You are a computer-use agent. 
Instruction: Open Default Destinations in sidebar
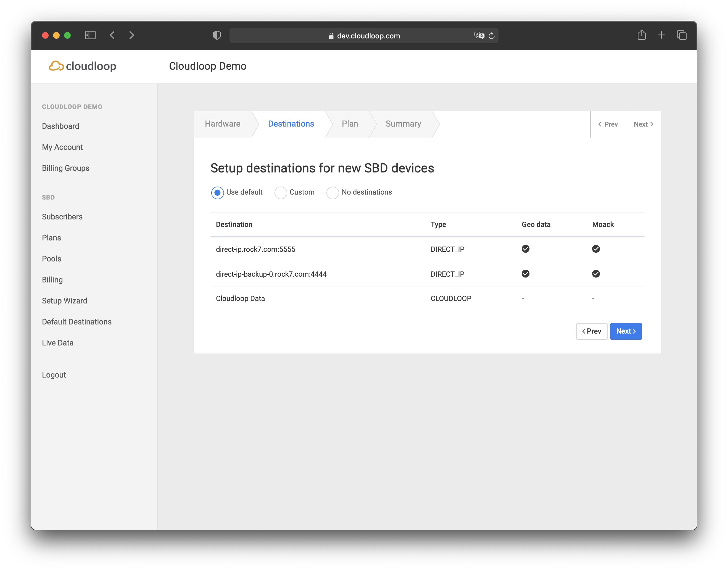click(x=77, y=322)
